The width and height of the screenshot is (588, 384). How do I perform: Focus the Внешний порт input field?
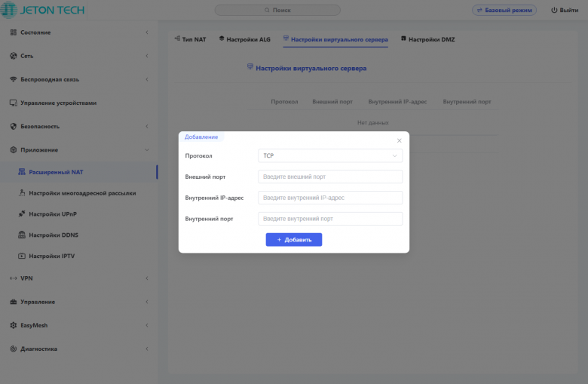click(330, 177)
